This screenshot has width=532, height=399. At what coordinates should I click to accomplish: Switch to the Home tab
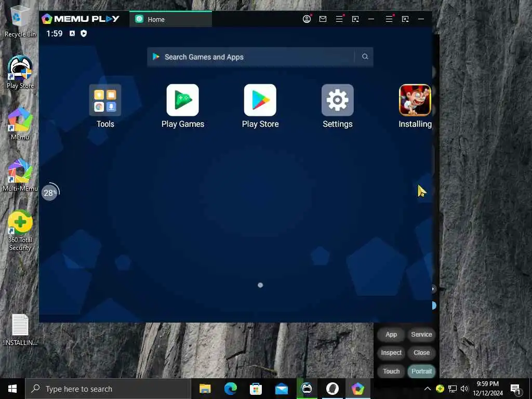pos(170,19)
